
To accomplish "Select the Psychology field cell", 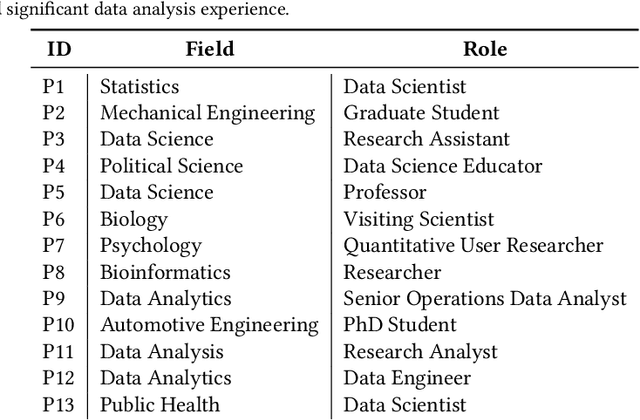I will [x=150, y=245].
